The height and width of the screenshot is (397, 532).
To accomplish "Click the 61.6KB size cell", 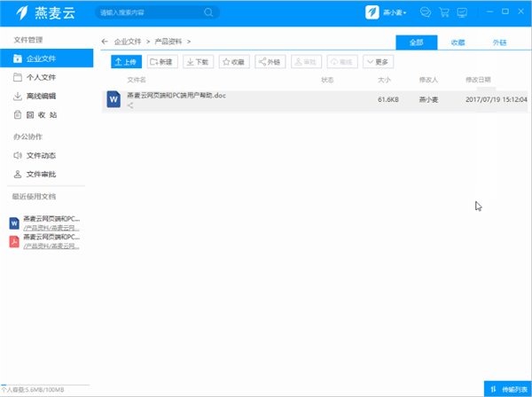I will coord(388,99).
